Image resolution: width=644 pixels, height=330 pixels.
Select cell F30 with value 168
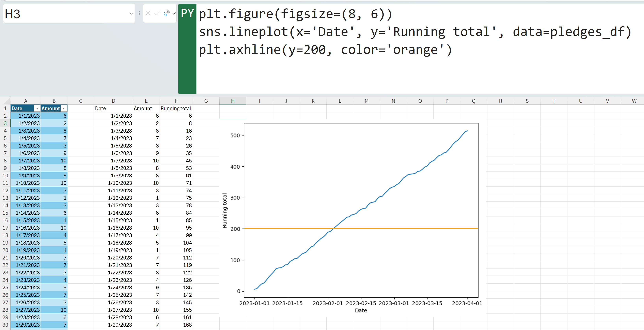pyautogui.click(x=176, y=325)
